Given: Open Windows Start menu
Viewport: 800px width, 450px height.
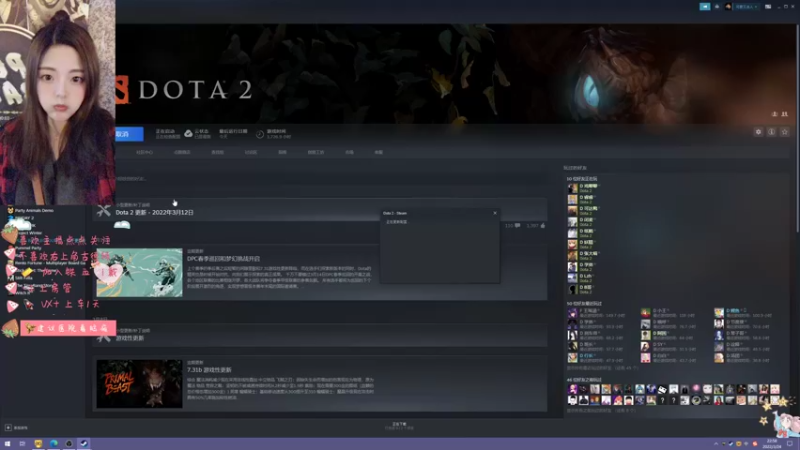Looking at the screenshot, I should tap(8, 444).
